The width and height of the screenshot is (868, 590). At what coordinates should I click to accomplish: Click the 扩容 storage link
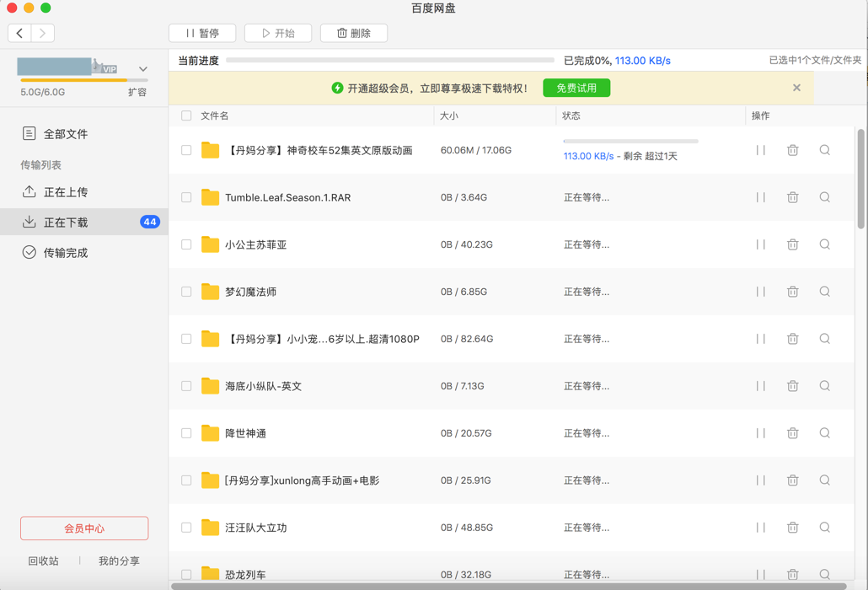tap(137, 93)
